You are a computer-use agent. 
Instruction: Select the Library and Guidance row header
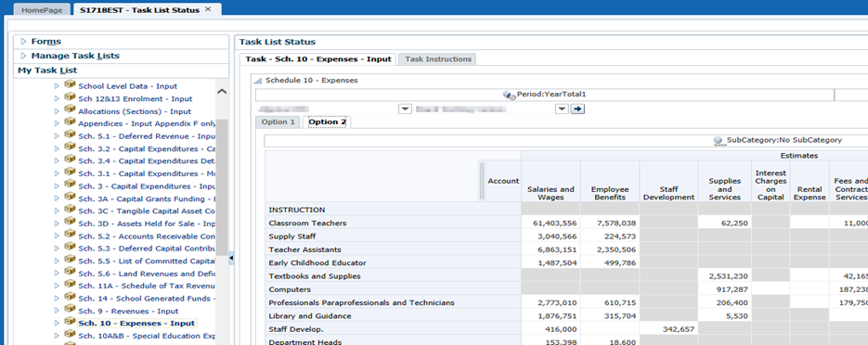[393, 315]
